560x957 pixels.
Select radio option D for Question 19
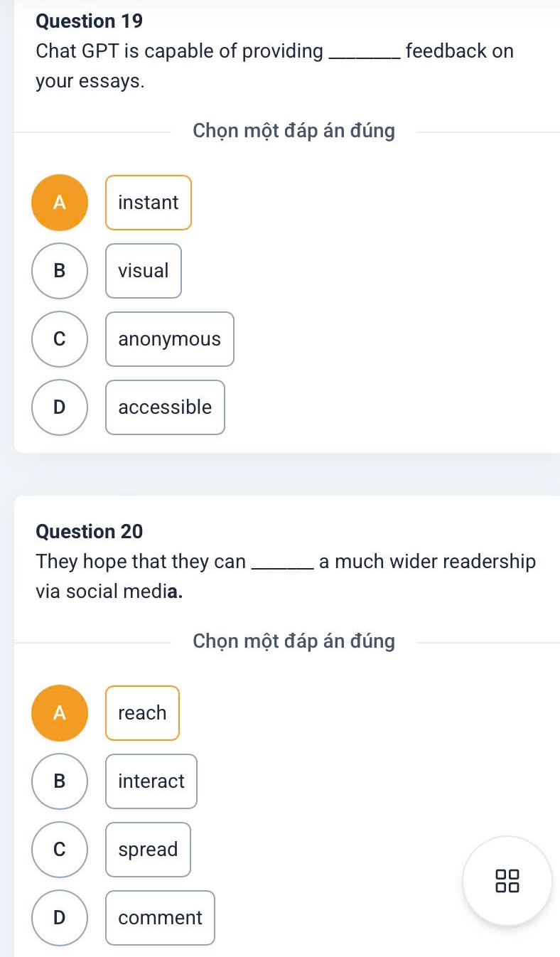[60, 407]
